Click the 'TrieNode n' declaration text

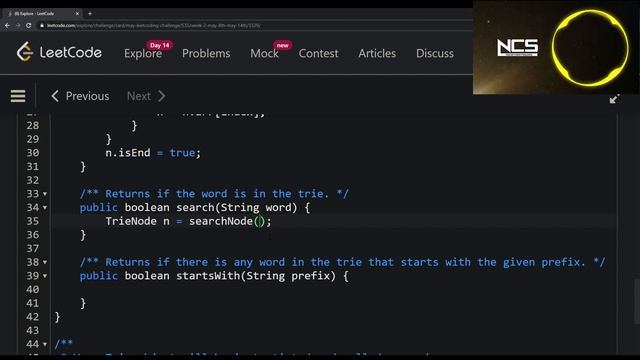[x=137, y=221]
